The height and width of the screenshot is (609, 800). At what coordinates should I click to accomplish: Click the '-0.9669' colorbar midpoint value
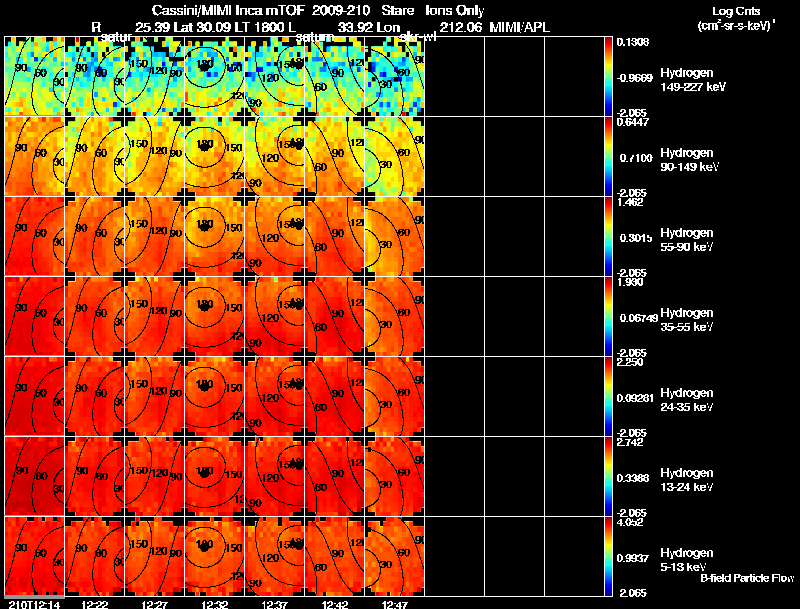coord(635,78)
